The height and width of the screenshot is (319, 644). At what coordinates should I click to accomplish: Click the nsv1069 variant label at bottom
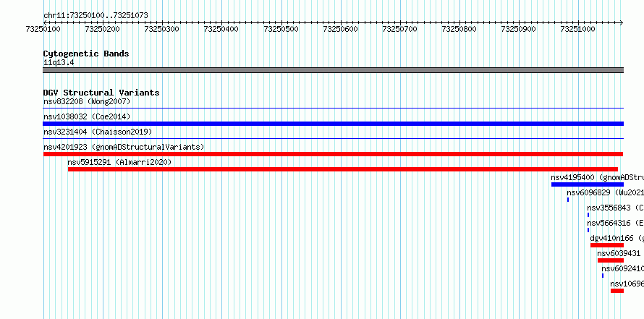(627, 284)
